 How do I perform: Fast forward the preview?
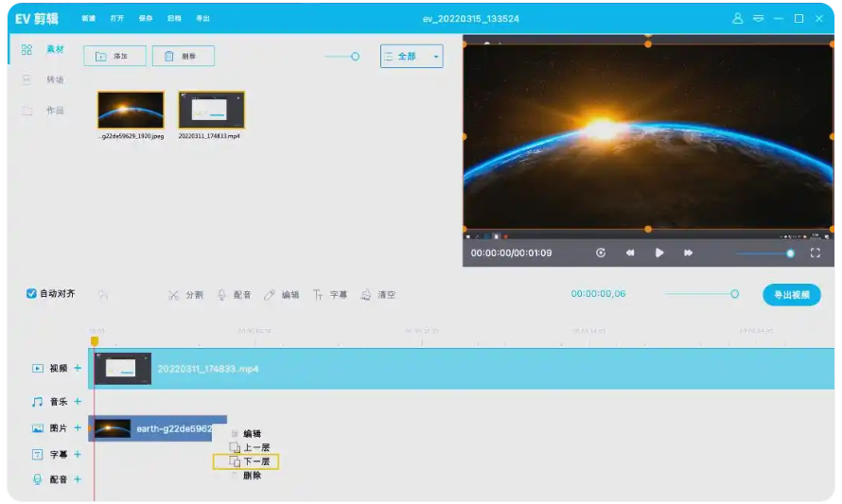(x=689, y=253)
